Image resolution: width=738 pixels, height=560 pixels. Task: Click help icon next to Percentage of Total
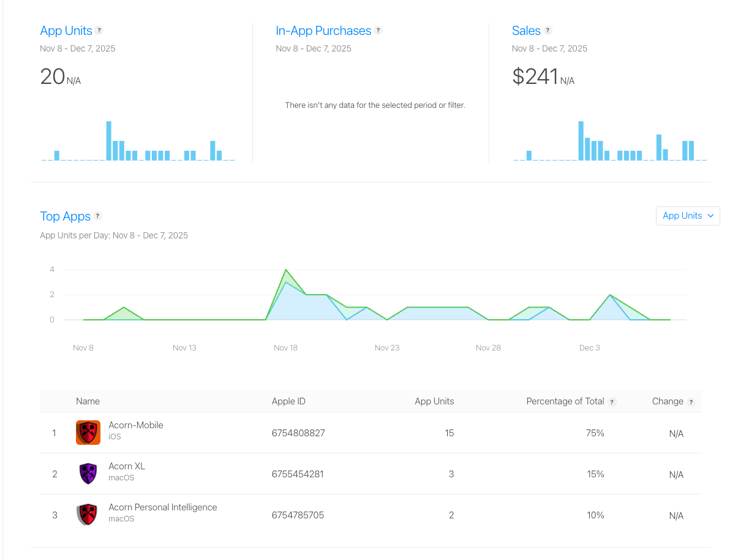click(x=612, y=402)
